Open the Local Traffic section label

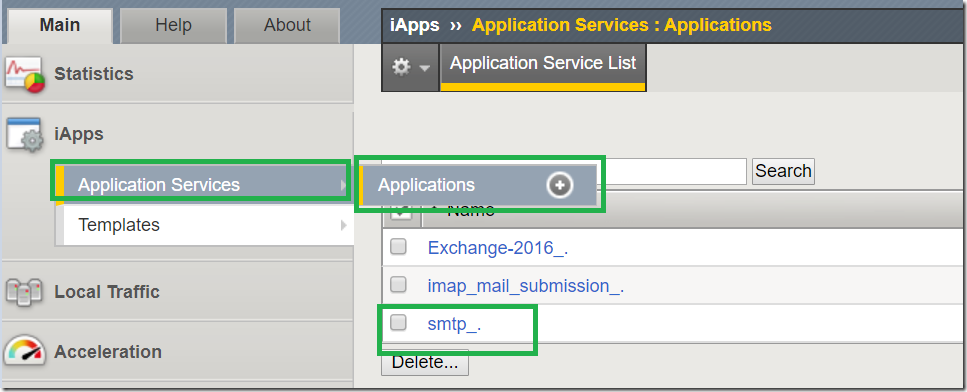[107, 292]
